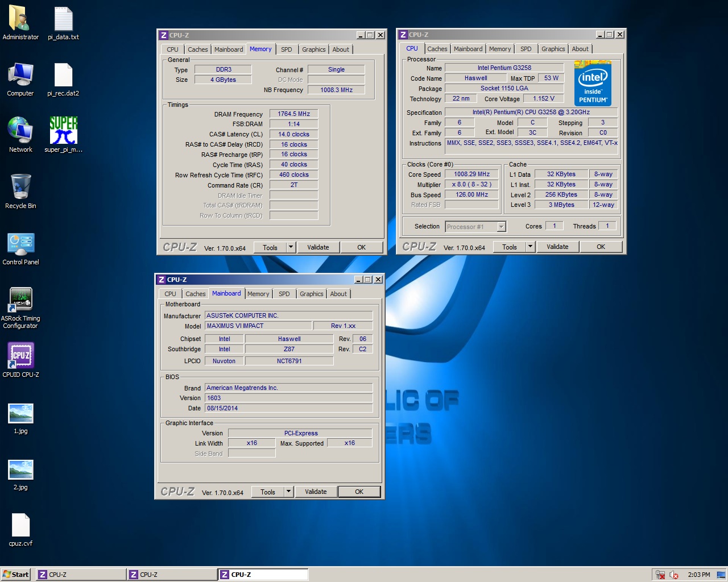Switch to third active CPU-Z taskbar button
This screenshot has height=582, width=728.
point(263,575)
